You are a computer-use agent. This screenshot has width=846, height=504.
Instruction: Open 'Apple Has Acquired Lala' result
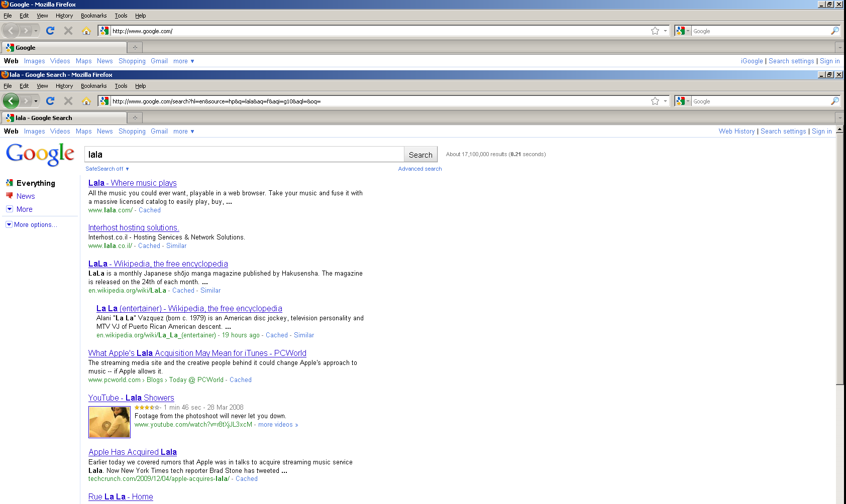click(133, 452)
